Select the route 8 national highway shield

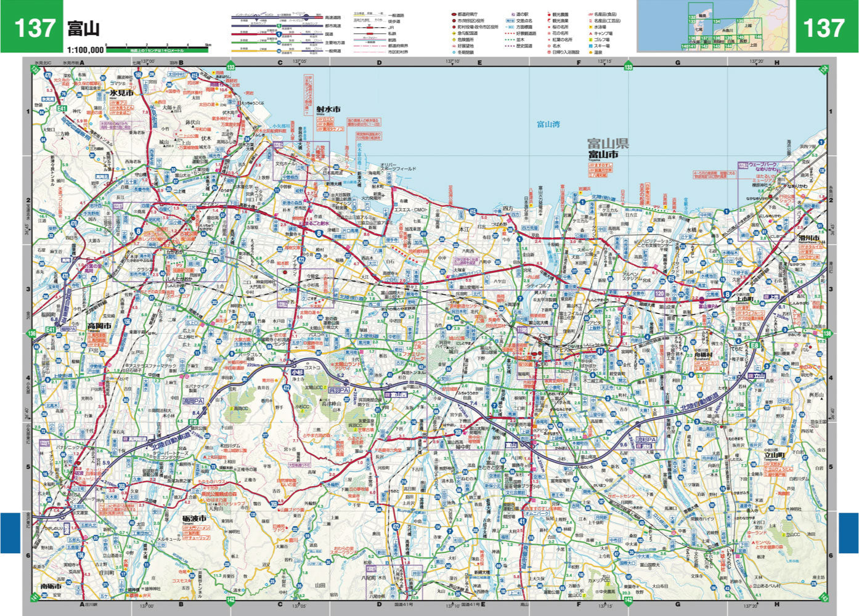[137, 230]
